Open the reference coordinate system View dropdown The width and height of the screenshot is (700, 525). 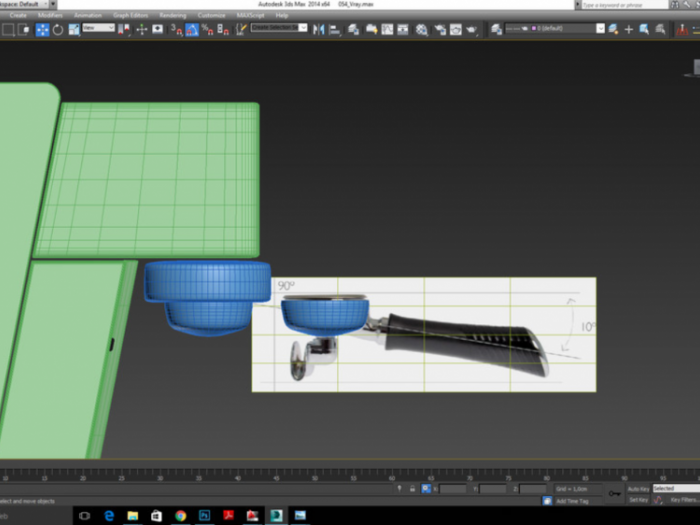pos(99,28)
